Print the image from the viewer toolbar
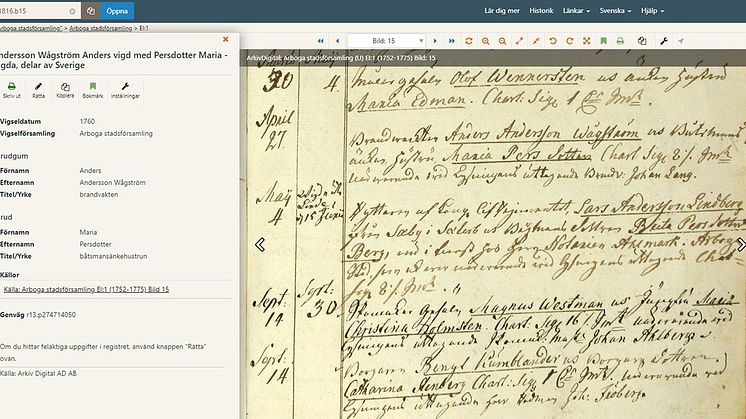Viewport: 746px width, 419px height. coord(620,41)
